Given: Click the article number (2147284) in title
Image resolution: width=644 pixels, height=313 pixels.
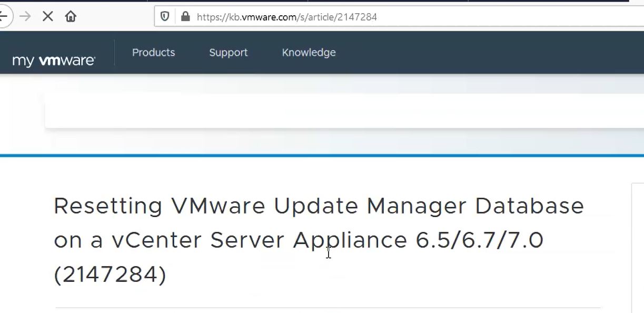Looking at the screenshot, I should click(110, 275).
